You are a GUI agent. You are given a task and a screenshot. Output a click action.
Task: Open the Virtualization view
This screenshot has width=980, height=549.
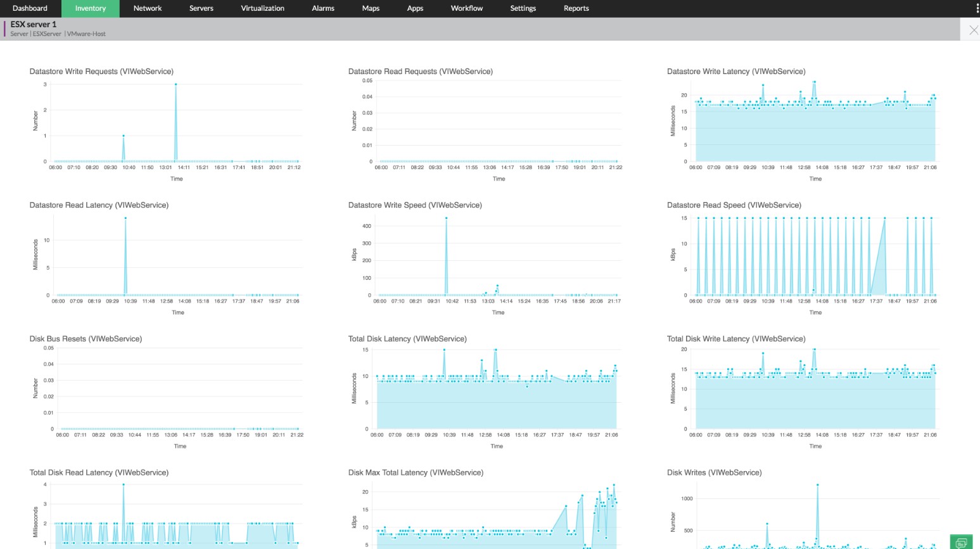[262, 8]
